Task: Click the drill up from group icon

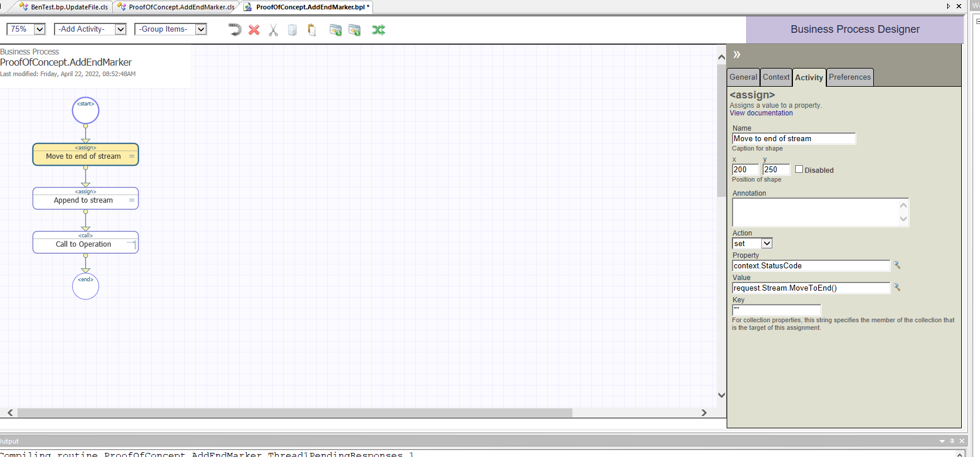Action: [355, 30]
